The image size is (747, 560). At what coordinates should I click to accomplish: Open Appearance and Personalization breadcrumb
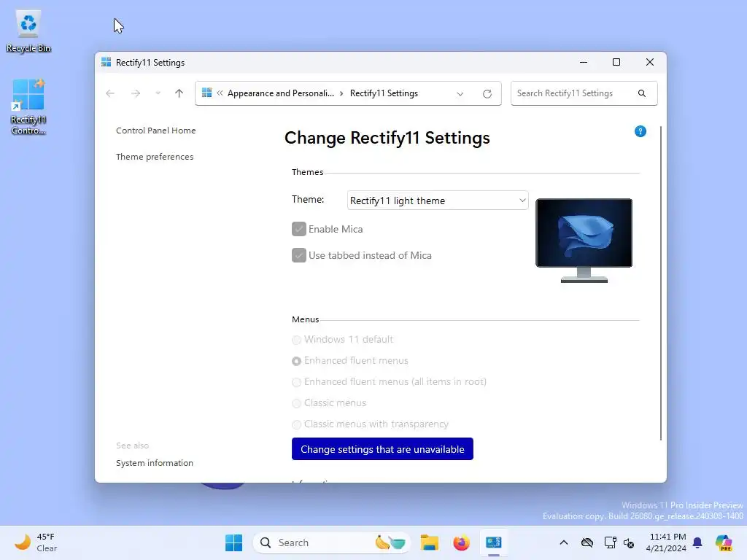[281, 93]
